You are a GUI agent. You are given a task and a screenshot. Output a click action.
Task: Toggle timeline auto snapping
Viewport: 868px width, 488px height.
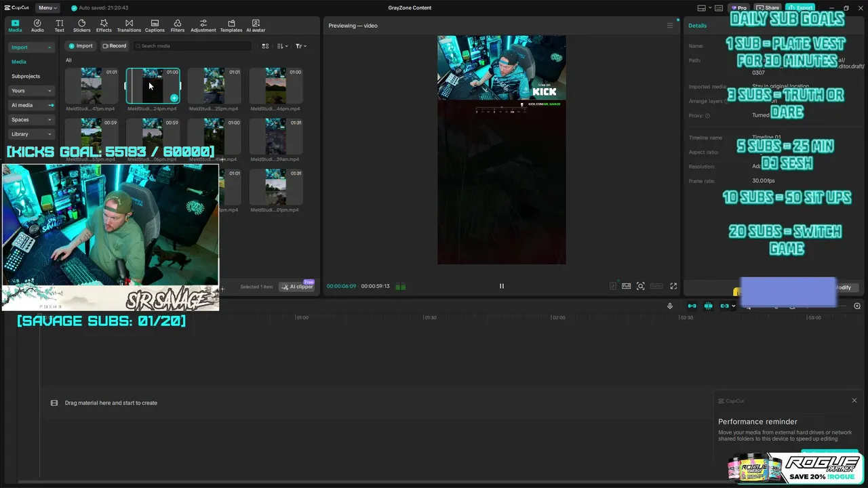[708, 306]
